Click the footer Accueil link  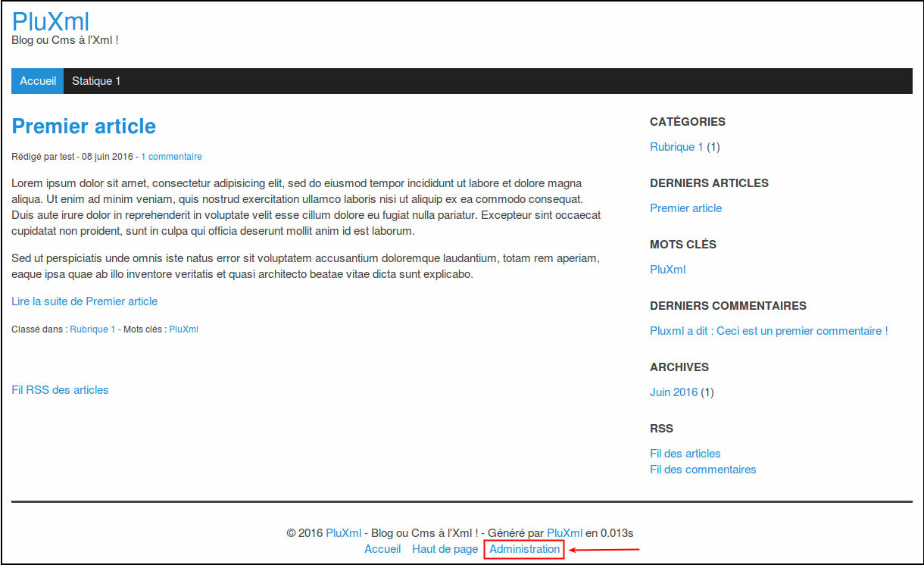[x=382, y=549]
